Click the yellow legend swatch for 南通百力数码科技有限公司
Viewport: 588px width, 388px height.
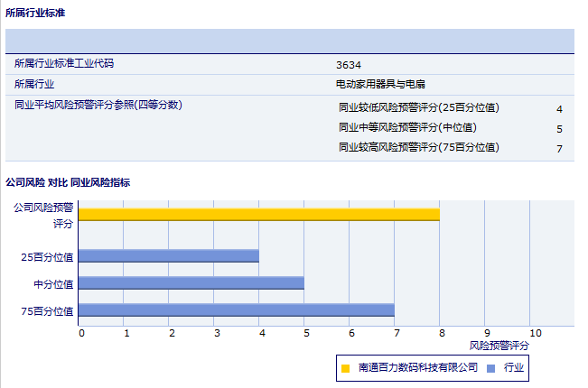[x=346, y=368]
